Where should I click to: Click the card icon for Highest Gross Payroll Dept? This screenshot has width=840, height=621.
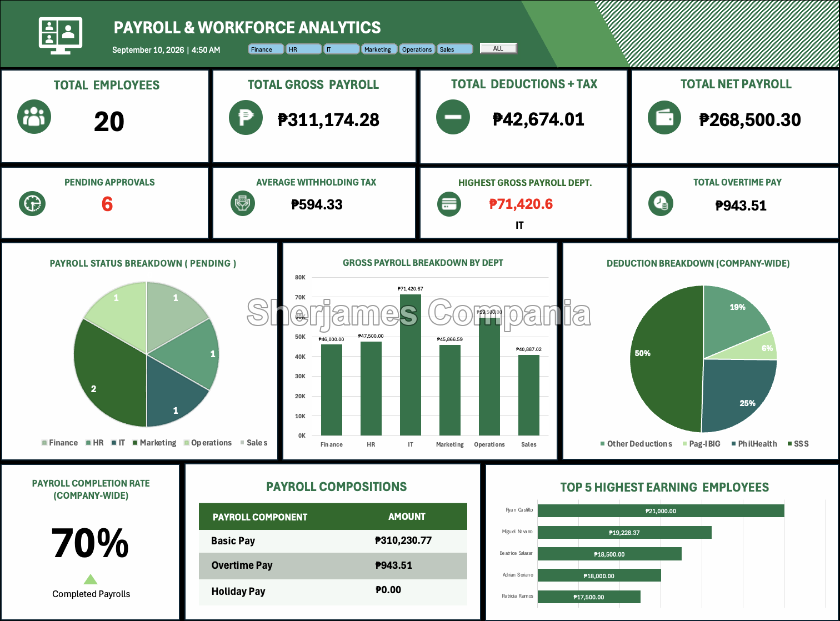(x=449, y=204)
